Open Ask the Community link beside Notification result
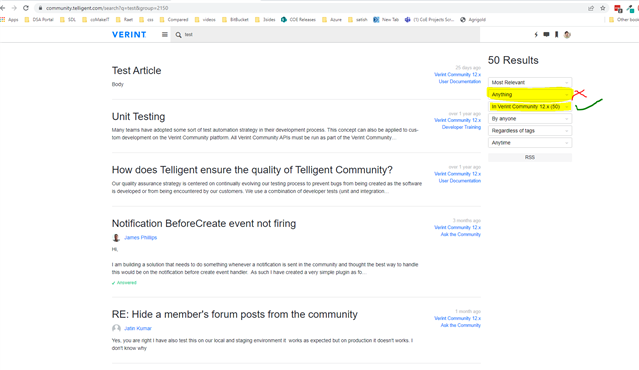 point(461,234)
